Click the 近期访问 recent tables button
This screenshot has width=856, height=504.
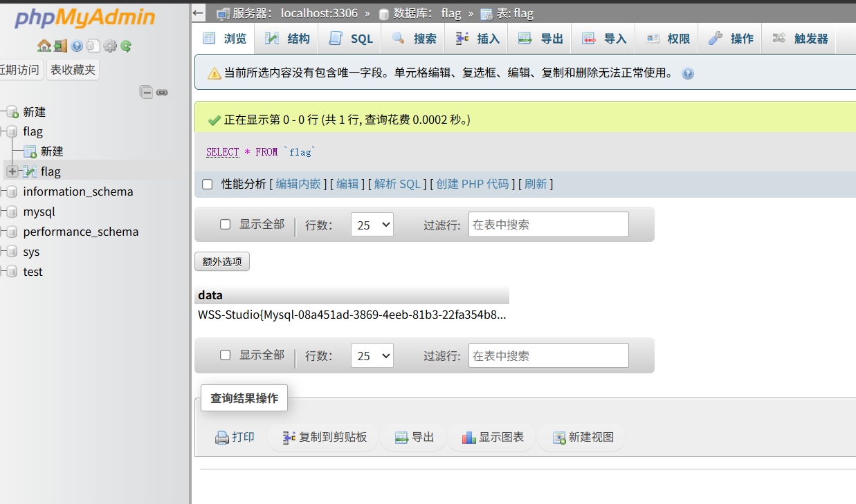(x=19, y=70)
